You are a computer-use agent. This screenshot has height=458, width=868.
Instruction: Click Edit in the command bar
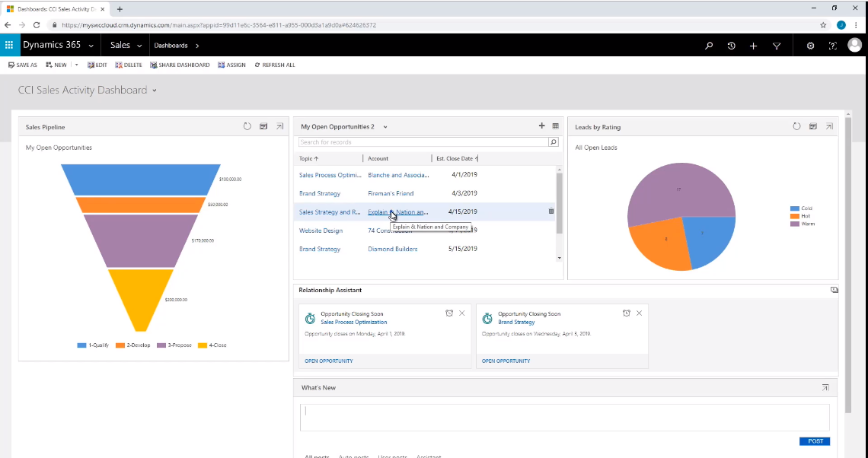pos(97,65)
